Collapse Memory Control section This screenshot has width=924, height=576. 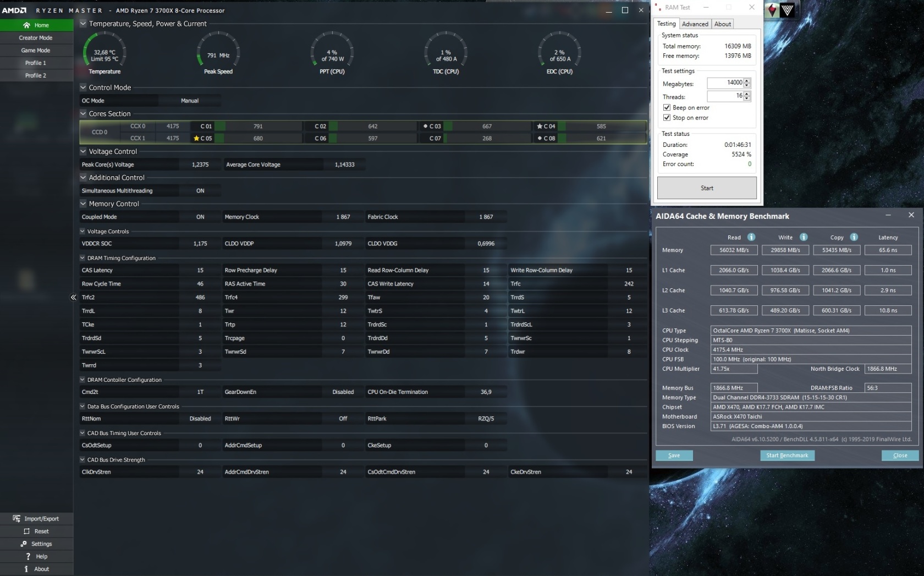click(x=83, y=204)
